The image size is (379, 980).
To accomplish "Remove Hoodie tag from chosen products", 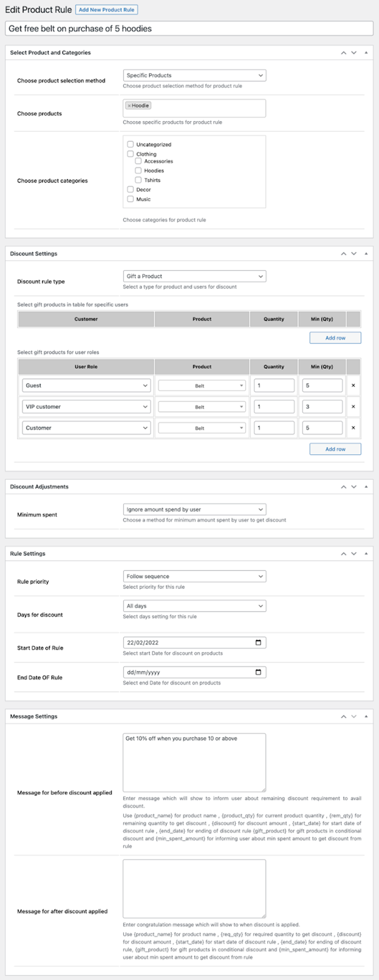I will [x=129, y=106].
